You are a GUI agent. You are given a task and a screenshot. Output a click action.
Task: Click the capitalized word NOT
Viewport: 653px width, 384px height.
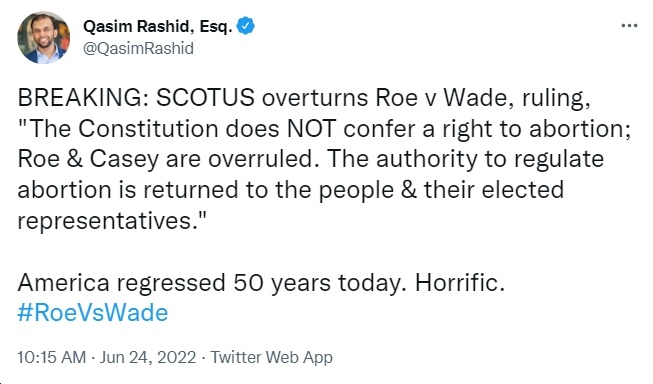pos(312,128)
